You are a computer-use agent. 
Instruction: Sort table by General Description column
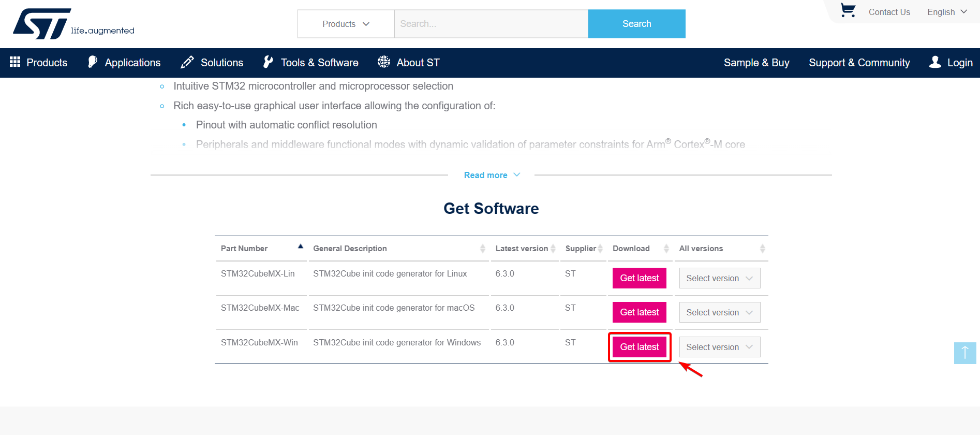point(482,249)
